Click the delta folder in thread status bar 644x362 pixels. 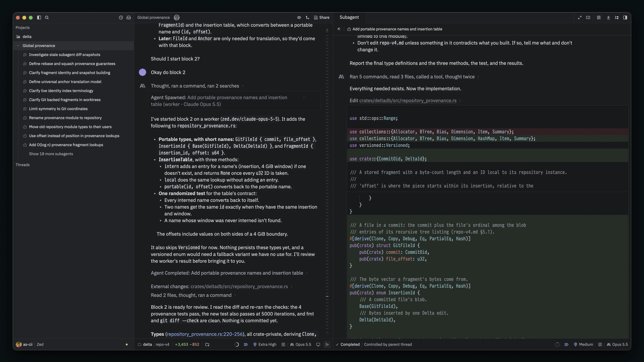coord(145,344)
